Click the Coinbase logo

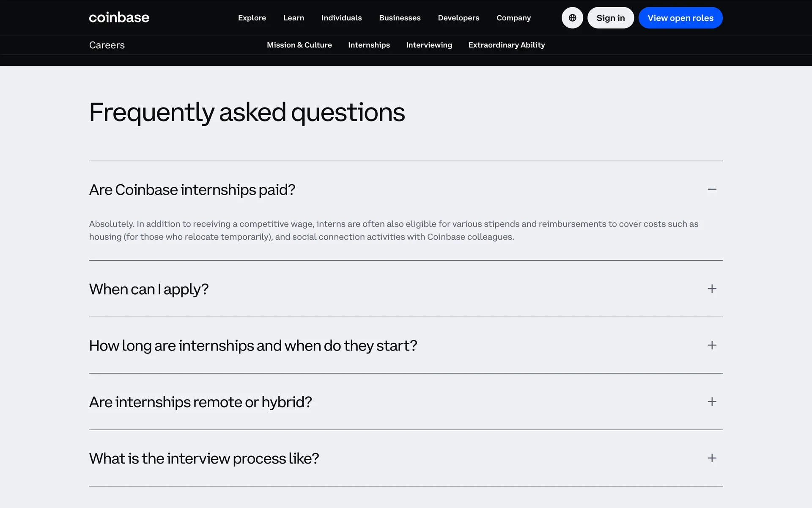pos(119,18)
